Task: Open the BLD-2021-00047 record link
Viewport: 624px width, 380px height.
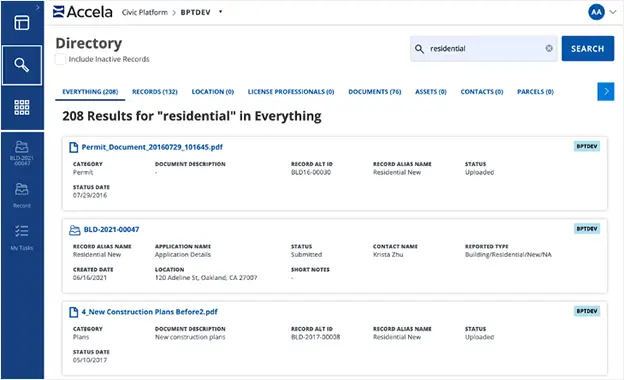Action: click(x=111, y=230)
